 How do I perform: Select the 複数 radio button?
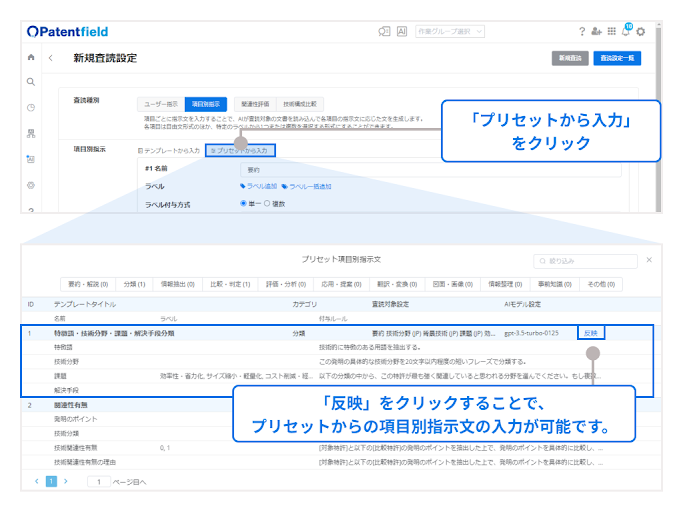click(267, 203)
